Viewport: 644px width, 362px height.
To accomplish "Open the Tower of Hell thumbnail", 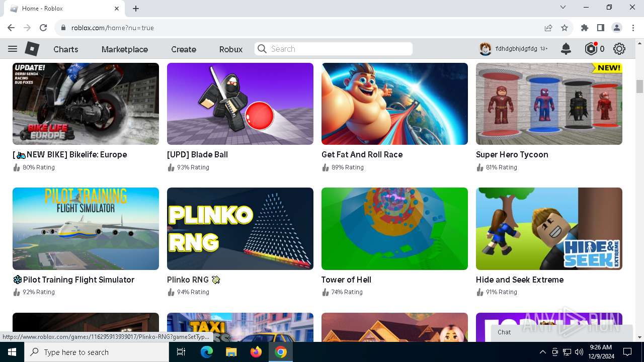I will tap(394, 229).
